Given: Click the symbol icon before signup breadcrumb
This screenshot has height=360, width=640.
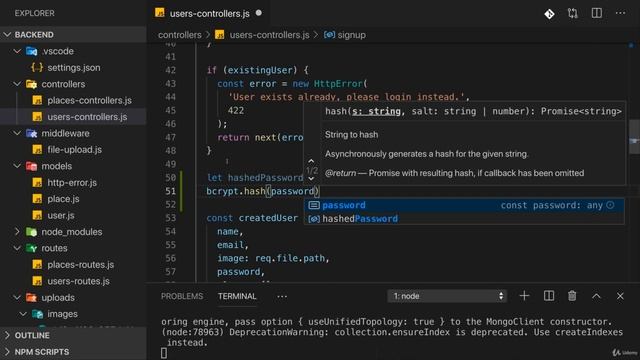Looking at the screenshot, I should [x=329, y=35].
